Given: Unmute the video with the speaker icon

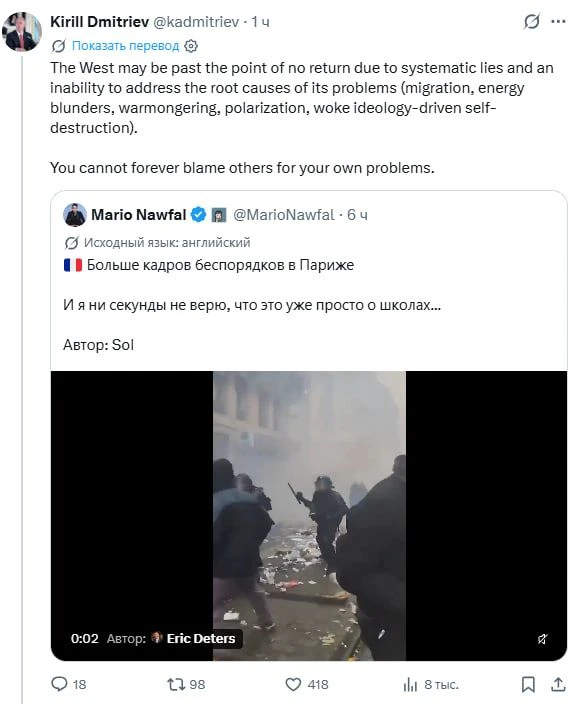Looking at the screenshot, I should click(x=543, y=639).
